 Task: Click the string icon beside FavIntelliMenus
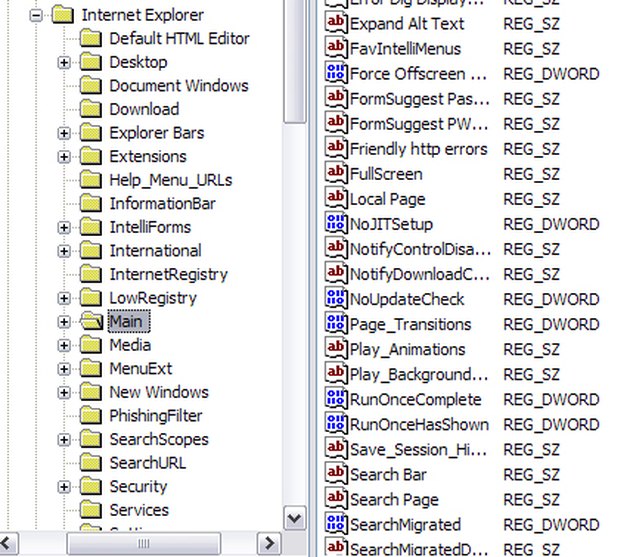pos(335,48)
